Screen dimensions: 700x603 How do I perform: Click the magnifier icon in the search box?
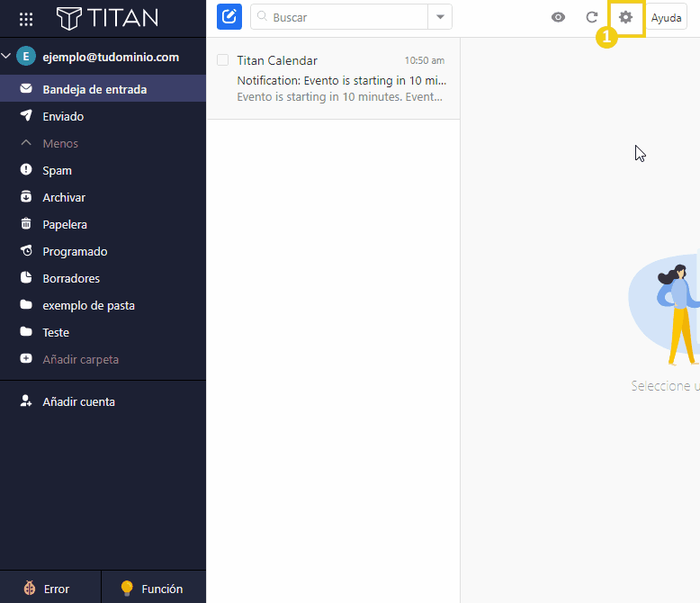(x=262, y=16)
